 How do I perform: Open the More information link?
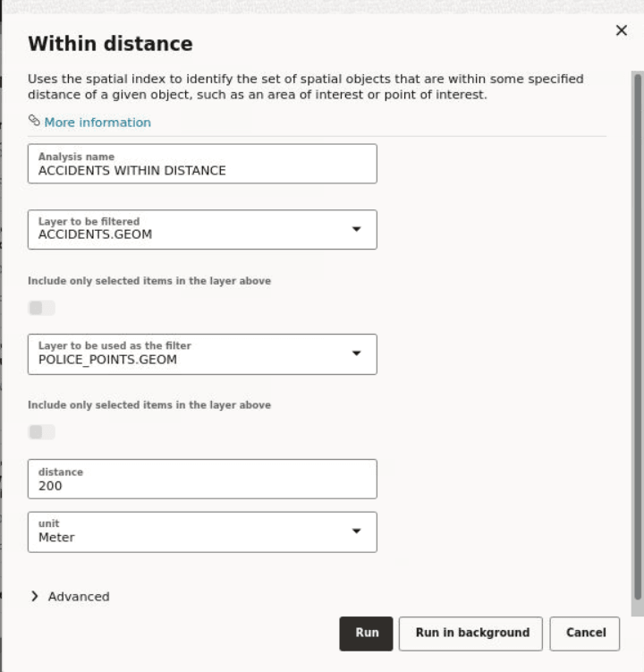coord(97,123)
